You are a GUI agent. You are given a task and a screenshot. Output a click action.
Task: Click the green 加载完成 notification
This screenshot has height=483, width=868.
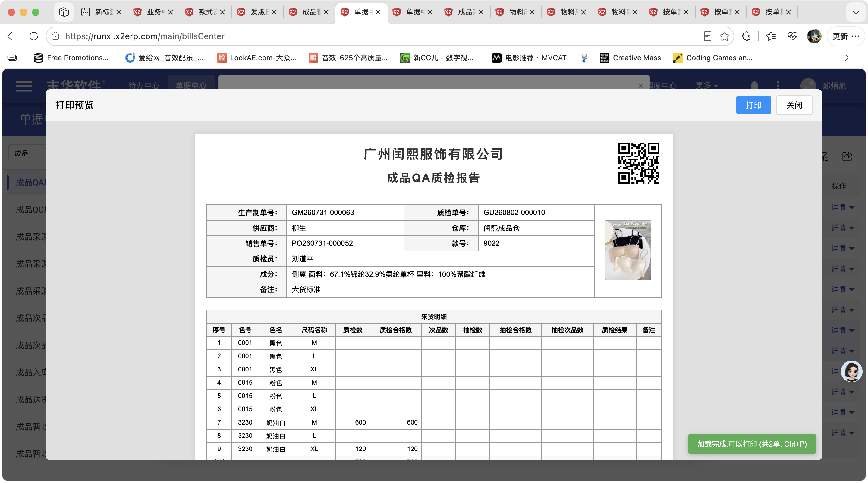coord(752,444)
